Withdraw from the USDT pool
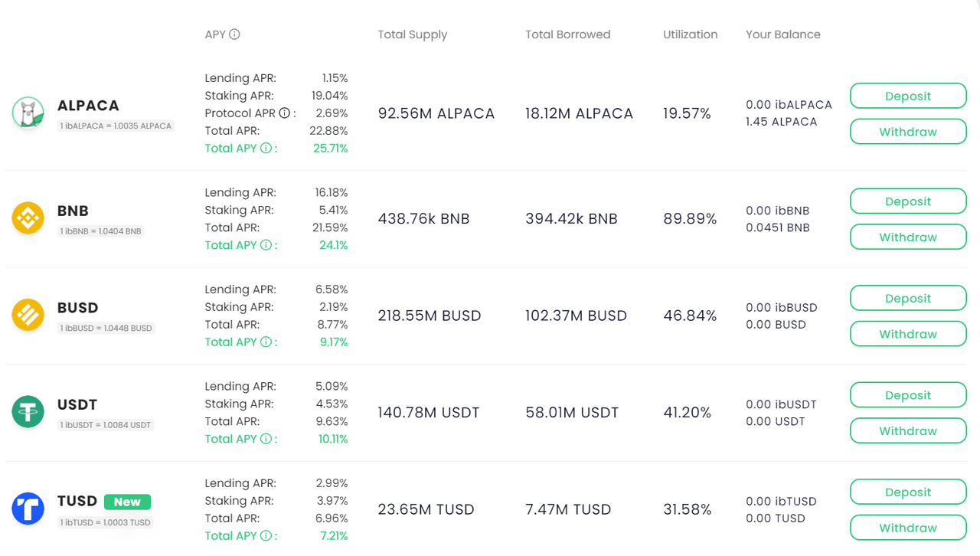Image resolution: width=980 pixels, height=556 pixels. click(908, 431)
